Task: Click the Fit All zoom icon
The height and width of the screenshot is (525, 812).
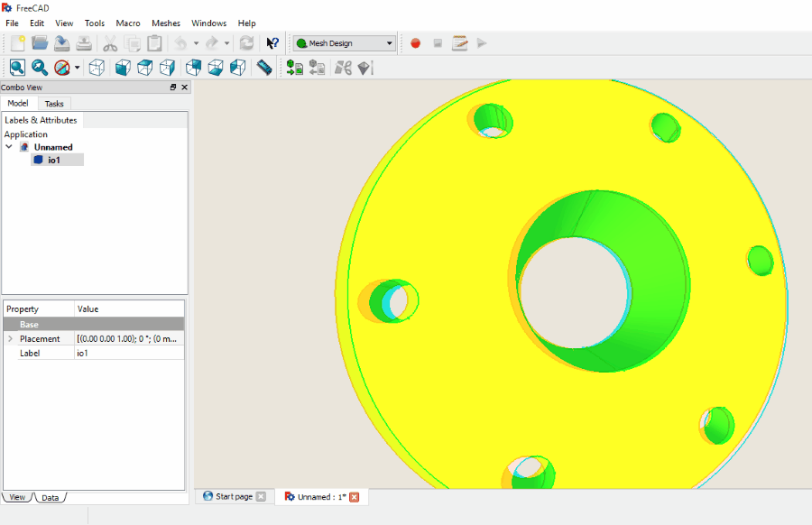Action: pyautogui.click(x=18, y=68)
